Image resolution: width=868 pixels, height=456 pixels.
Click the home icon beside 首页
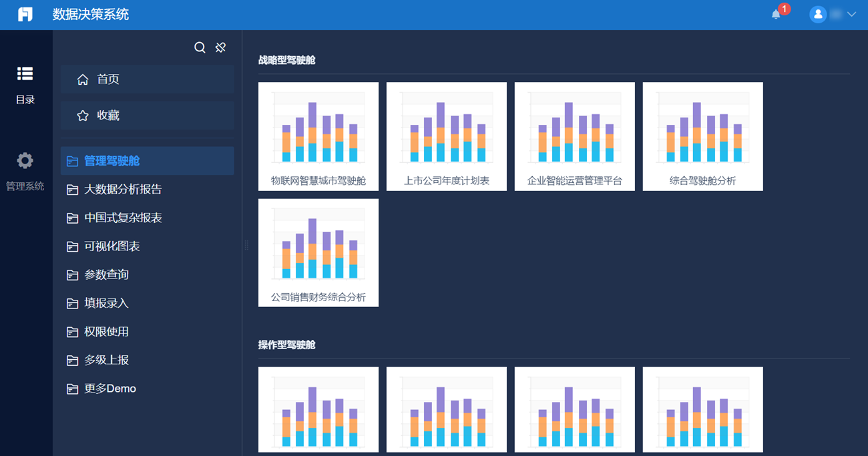tap(83, 79)
